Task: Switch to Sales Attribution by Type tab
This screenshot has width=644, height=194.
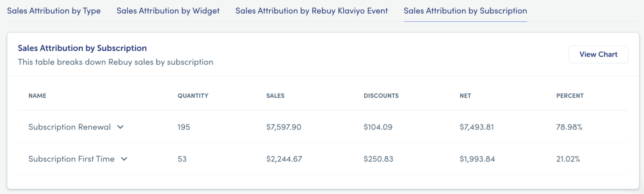Action: click(x=54, y=11)
